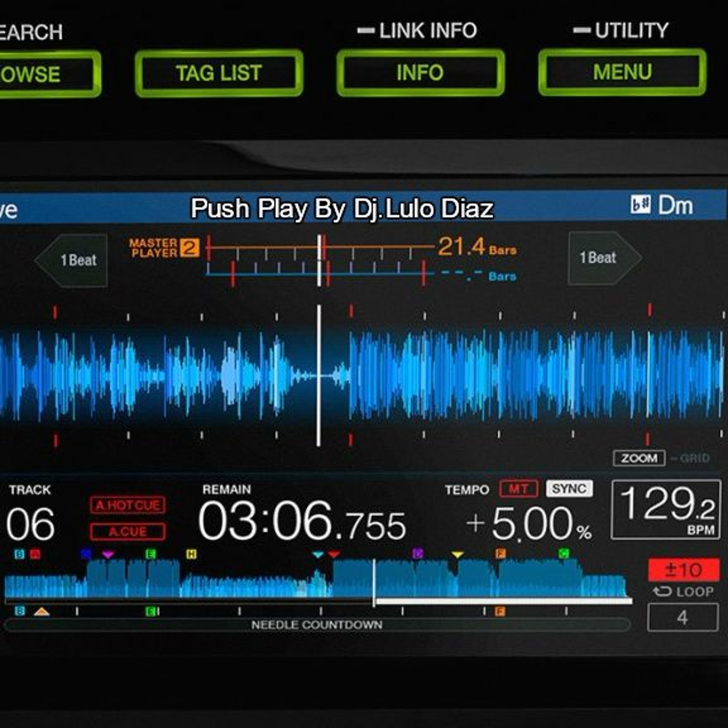Touch the NEEDLE COUNTDOWN bar
728x728 pixels.
pos(317,625)
